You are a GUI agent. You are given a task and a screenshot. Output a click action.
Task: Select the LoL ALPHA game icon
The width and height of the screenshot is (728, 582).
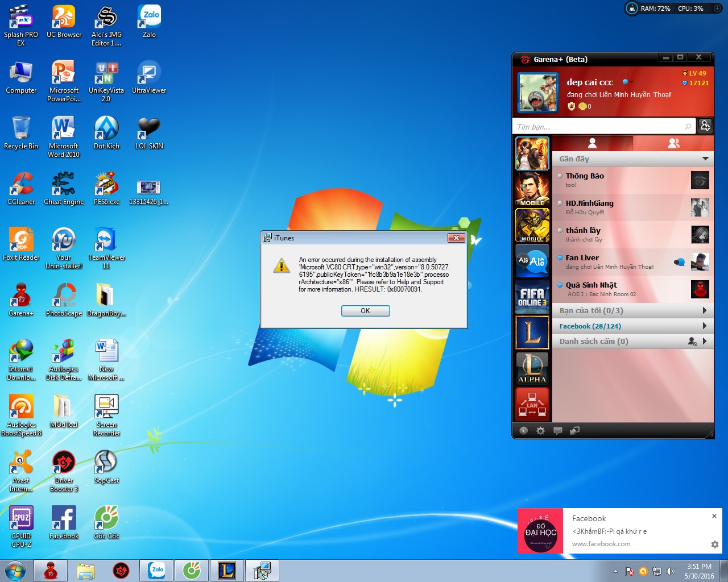click(532, 368)
